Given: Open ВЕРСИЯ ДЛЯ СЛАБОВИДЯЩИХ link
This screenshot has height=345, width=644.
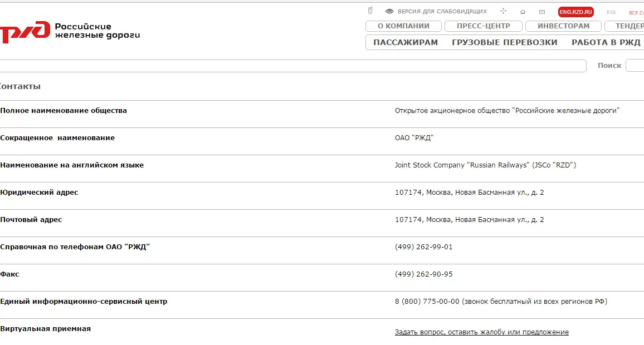Looking at the screenshot, I should click(x=442, y=12).
